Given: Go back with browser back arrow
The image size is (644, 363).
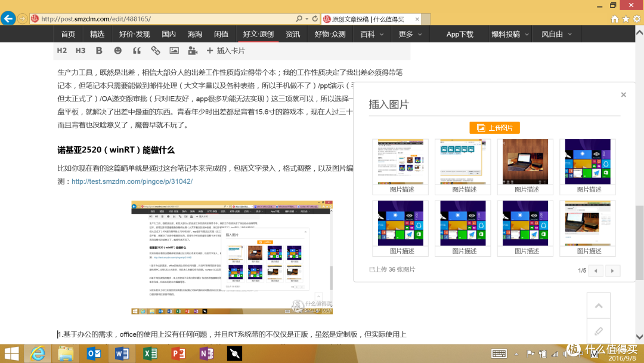Looking at the screenshot, I should 8,19.
